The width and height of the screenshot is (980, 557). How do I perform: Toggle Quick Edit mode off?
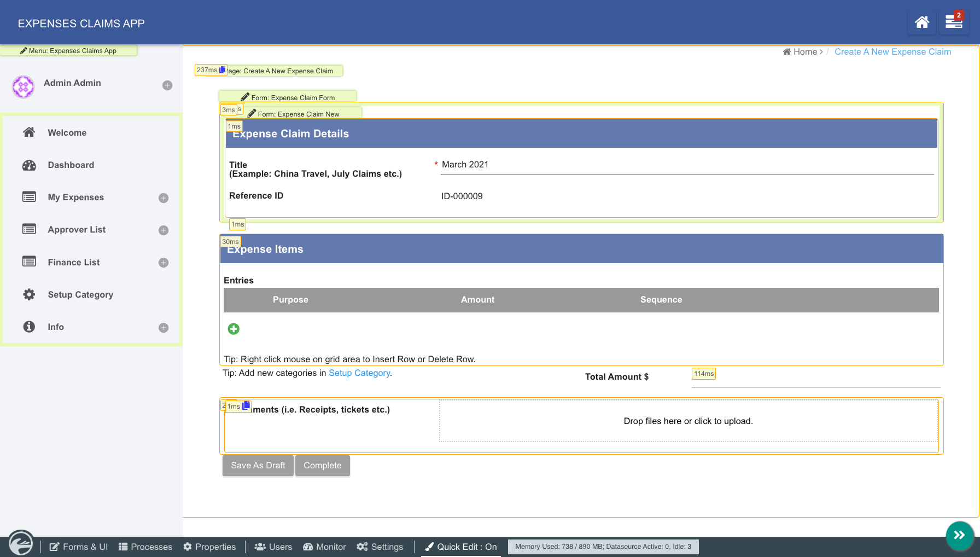click(460, 547)
